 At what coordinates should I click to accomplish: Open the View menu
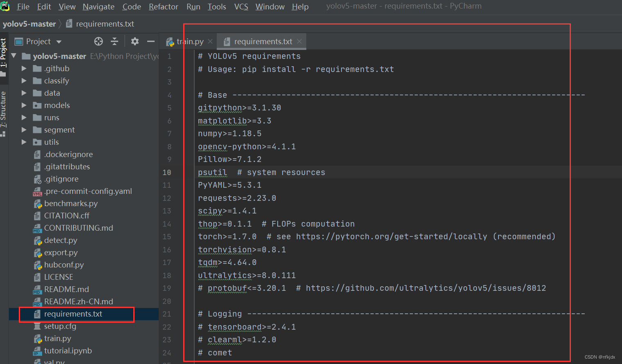67,7
